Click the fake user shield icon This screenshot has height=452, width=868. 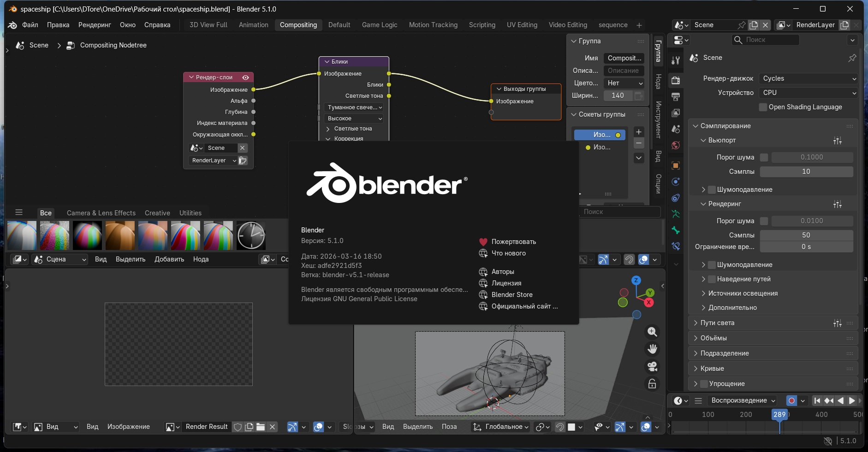tap(238, 427)
